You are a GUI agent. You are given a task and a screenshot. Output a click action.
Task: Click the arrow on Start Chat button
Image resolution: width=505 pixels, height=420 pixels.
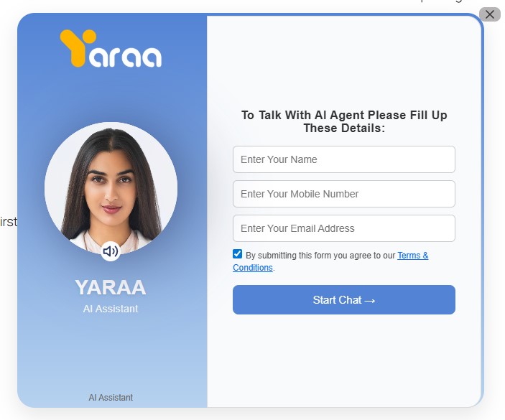coord(370,301)
